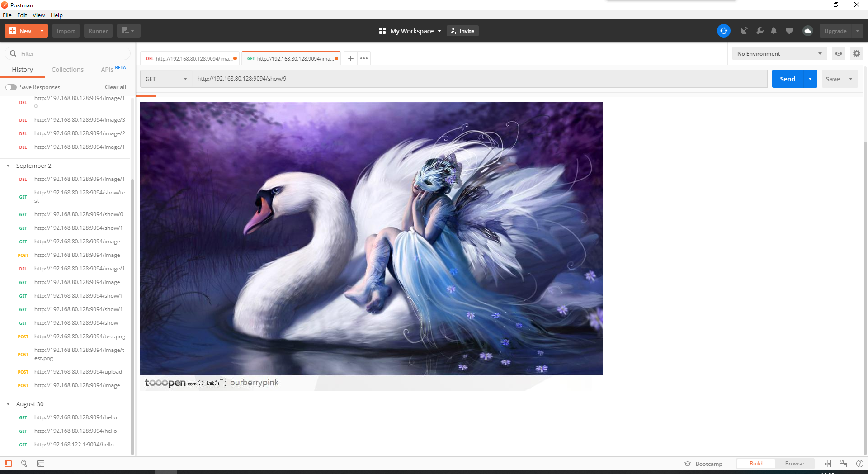This screenshot has width=868, height=474.
Task: Switch to Build mode
Action: click(x=756, y=464)
